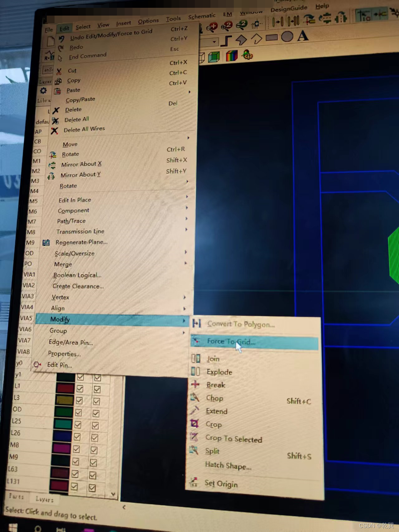Click the red plus zoom-in magnifier icon
This screenshot has height=532, width=399.
[212, 27]
